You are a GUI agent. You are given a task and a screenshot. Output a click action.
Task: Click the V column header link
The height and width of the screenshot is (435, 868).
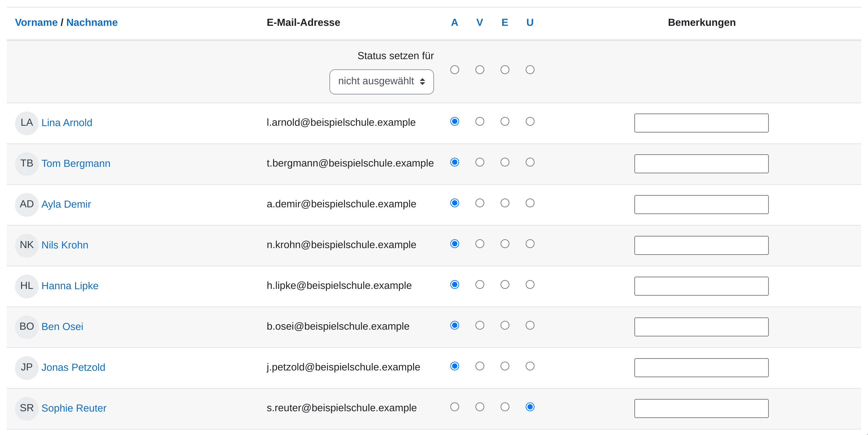pyautogui.click(x=480, y=22)
